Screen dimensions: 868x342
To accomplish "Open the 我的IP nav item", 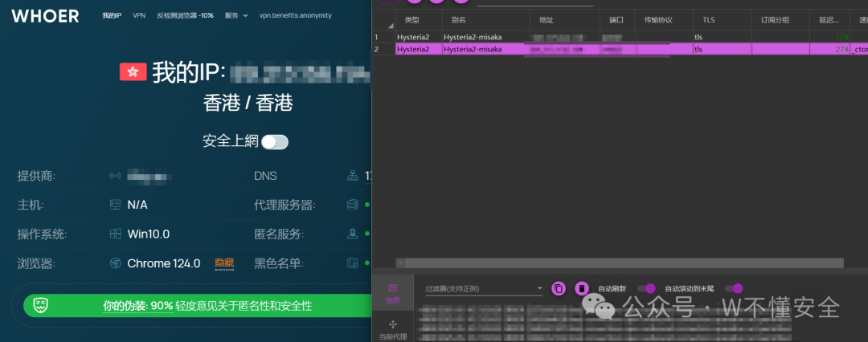I will (112, 15).
